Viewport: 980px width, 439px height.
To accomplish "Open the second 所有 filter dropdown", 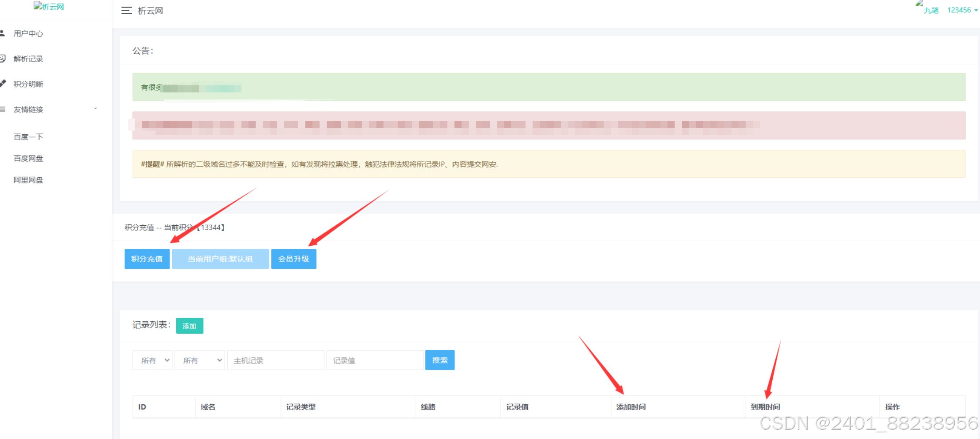I will 199,360.
